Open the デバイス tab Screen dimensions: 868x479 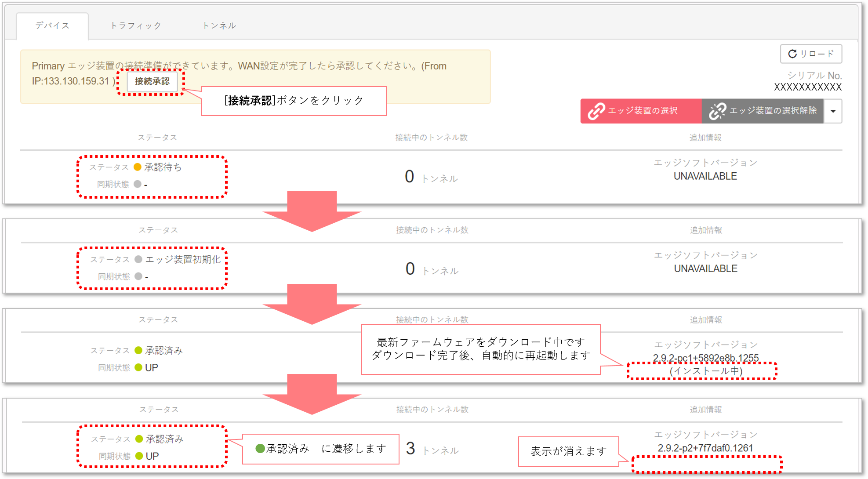click(x=52, y=25)
